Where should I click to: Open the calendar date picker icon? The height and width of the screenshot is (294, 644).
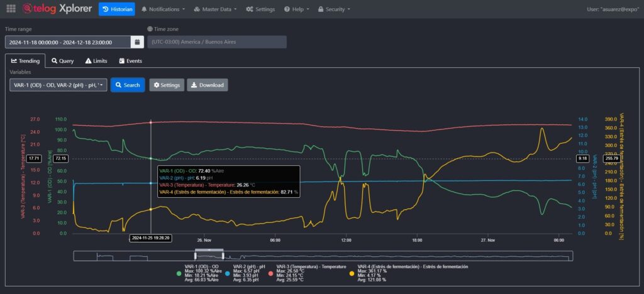(x=136, y=42)
